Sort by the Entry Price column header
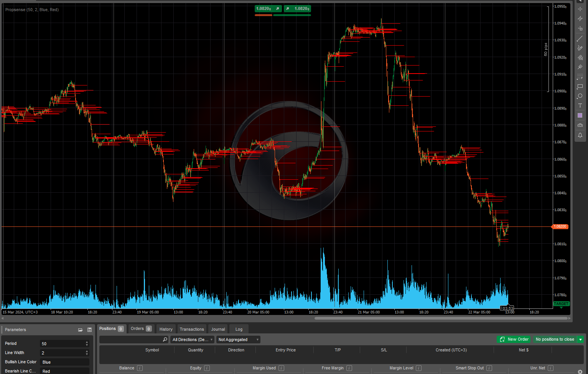588x374 pixels. click(x=285, y=350)
